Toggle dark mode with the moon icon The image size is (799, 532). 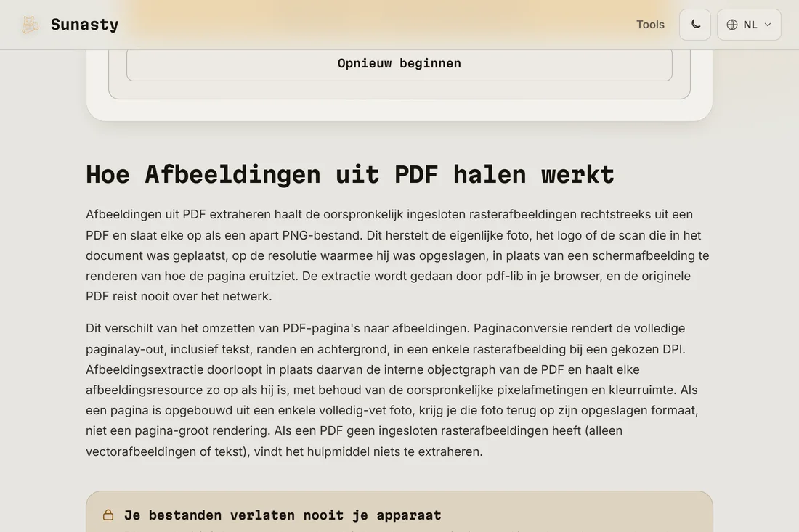pos(695,25)
